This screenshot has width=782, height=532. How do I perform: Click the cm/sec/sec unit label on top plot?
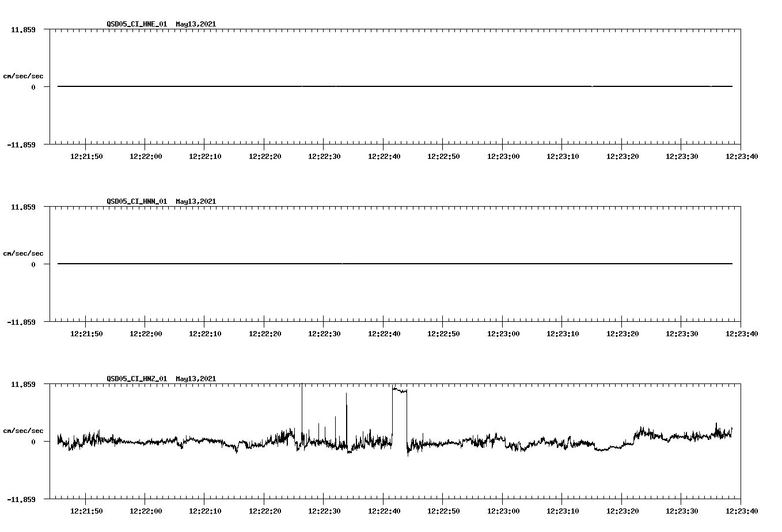24,75
